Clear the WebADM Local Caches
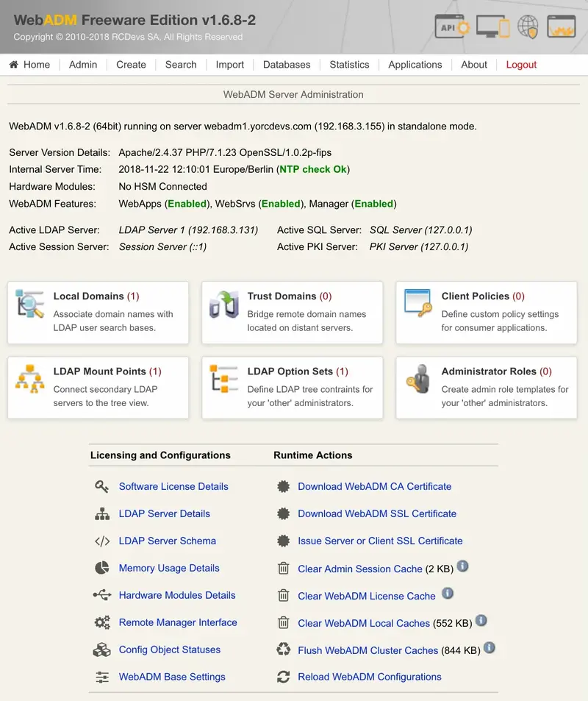Screen dimensions: 588x701 coord(364,623)
